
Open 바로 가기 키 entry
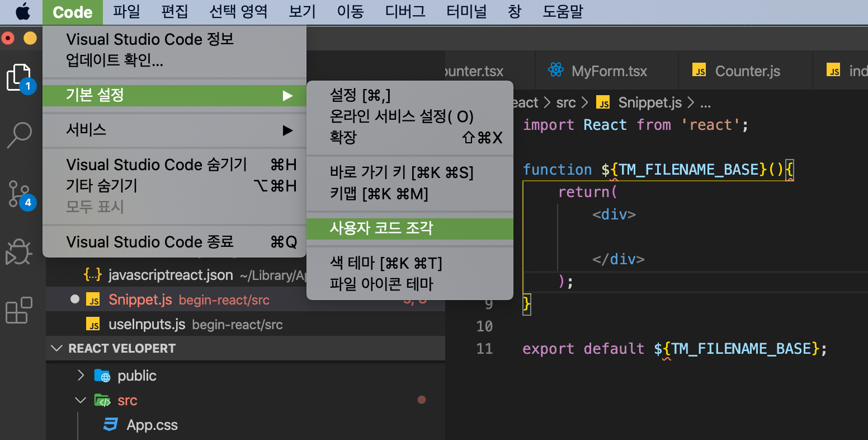[410, 172]
